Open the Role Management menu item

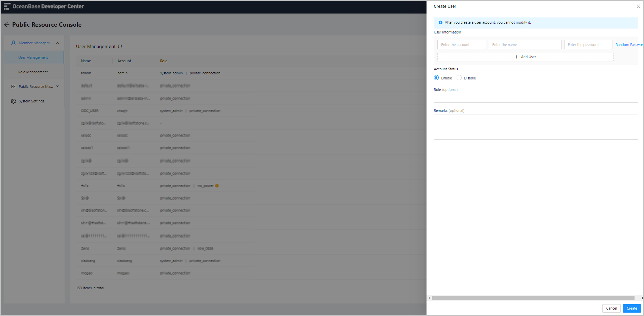(x=33, y=72)
